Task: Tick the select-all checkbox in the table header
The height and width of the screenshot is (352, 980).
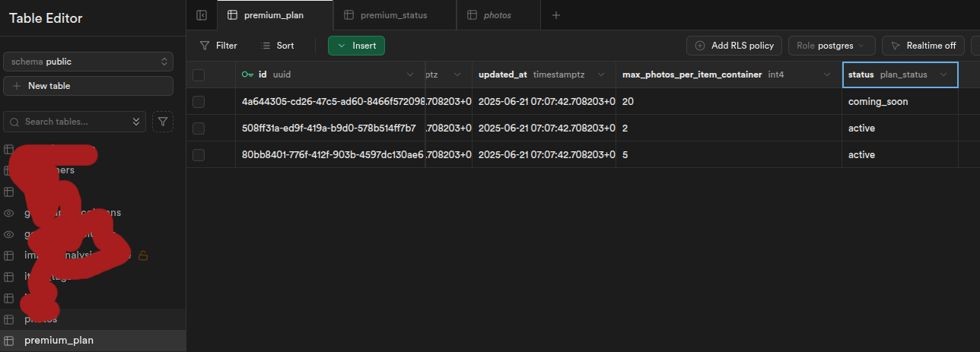Action: coord(199,75)
